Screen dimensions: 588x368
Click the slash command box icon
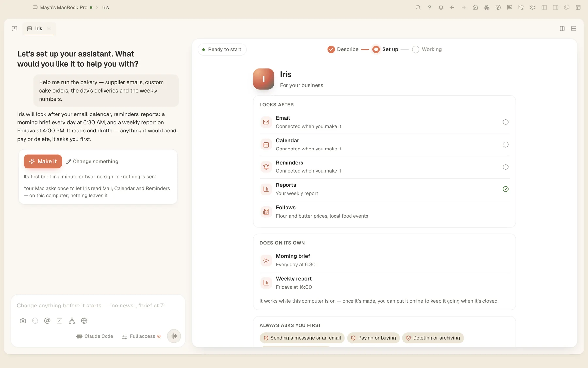pos(59,321)
